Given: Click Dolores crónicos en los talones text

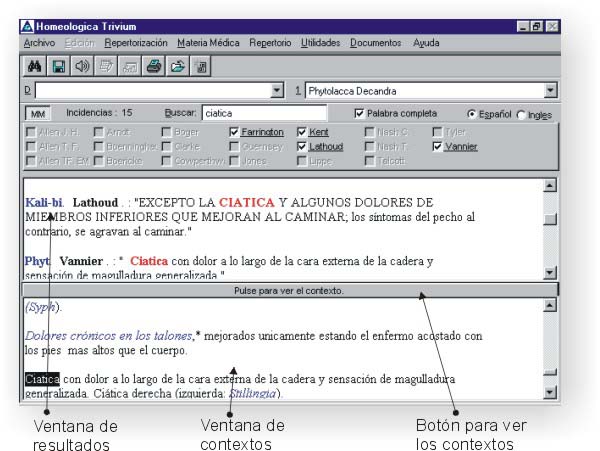Looking at the screenshot, I should coord(108,336).
